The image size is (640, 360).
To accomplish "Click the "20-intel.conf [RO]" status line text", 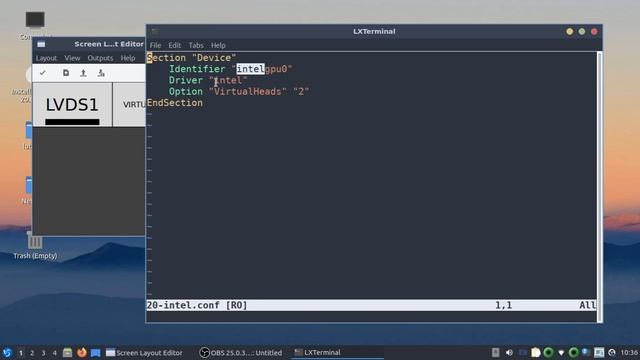I will point(197,305).
